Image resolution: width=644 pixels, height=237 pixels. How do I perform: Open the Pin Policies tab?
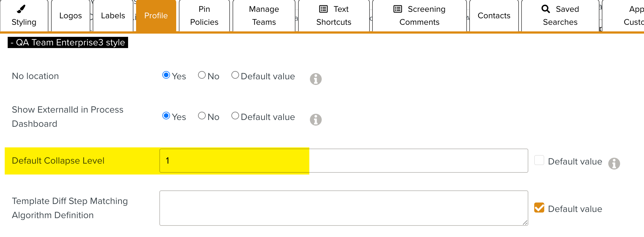(204, 16)
